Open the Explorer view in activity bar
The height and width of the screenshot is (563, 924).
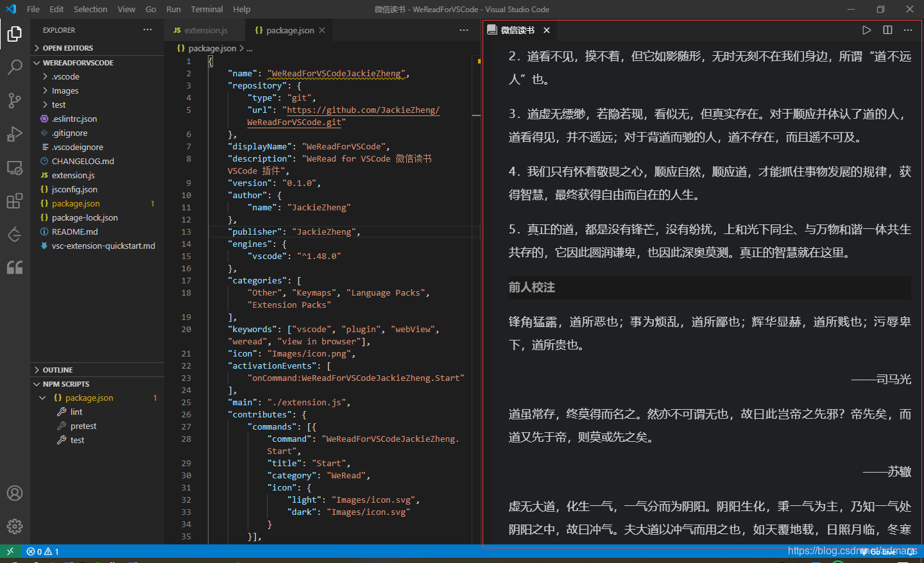[x=15, y=33]
